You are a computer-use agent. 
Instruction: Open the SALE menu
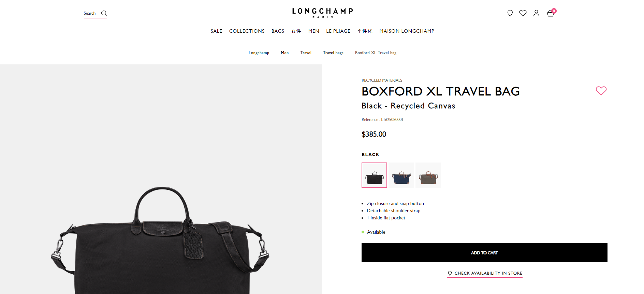click(216, 31)
